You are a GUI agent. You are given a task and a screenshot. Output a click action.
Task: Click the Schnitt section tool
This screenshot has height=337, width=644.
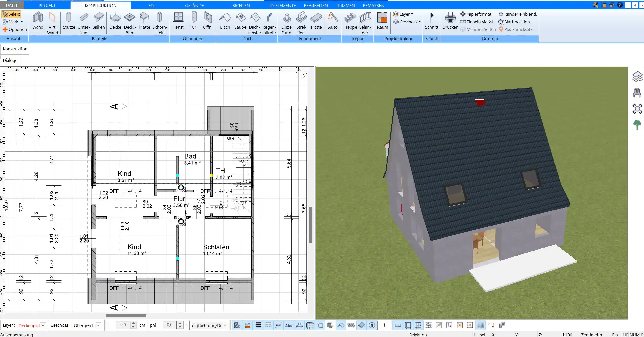[x=431, y=21]
